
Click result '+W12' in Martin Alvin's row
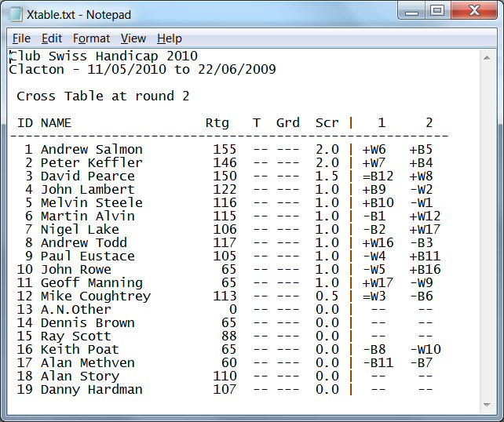425,216
